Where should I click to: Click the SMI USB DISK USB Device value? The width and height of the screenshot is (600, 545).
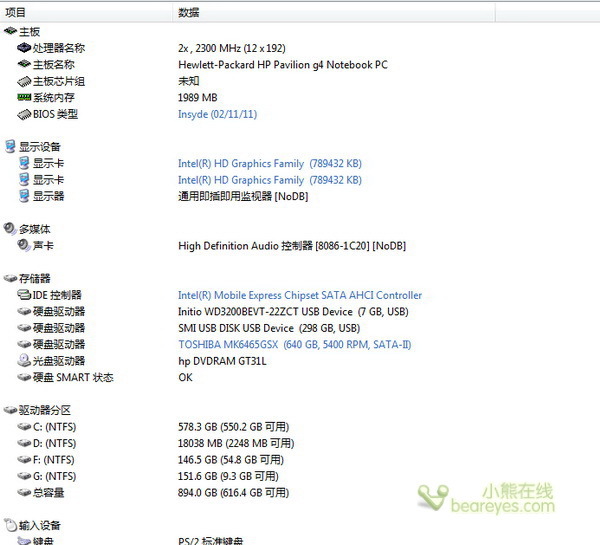click(x=269, y=328)
